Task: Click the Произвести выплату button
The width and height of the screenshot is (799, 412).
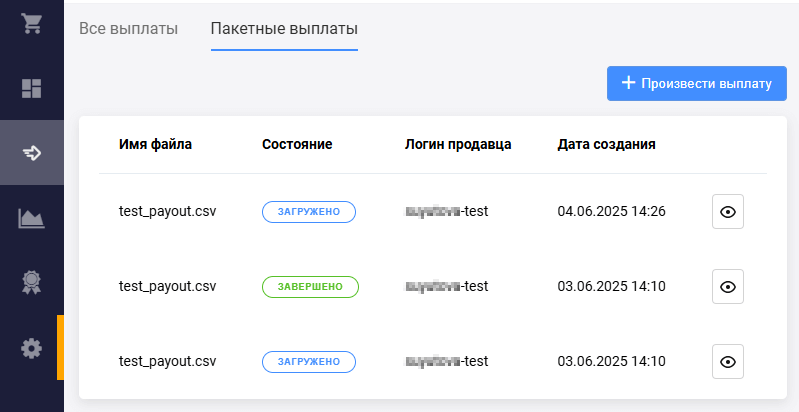Action: tap(696, 83)
